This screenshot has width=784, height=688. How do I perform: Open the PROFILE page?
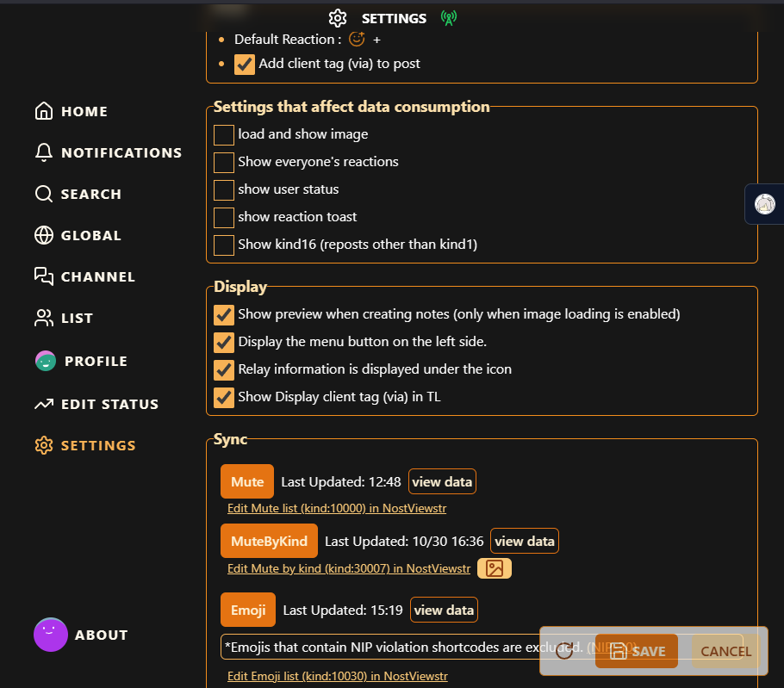point(82,361)
